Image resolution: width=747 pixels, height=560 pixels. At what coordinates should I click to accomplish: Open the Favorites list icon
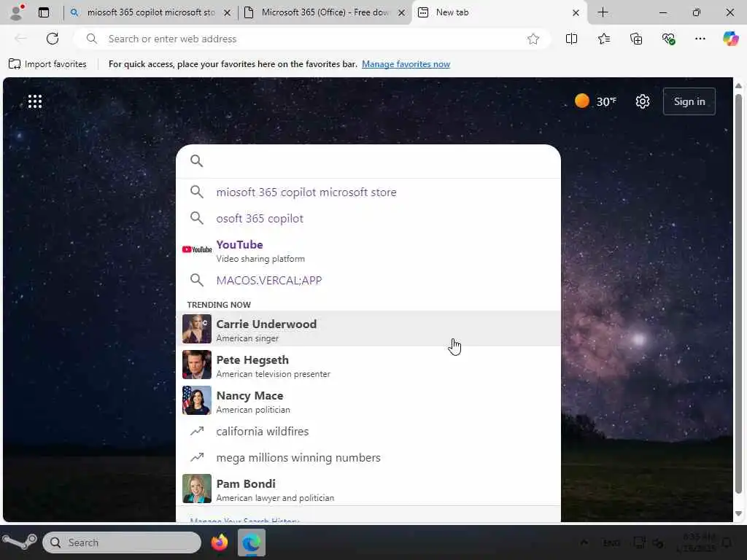pos(603,39)
